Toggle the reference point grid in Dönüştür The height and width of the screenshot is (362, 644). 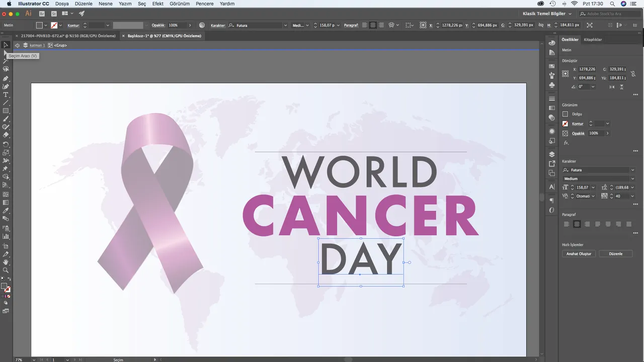[x=566, y=73]
